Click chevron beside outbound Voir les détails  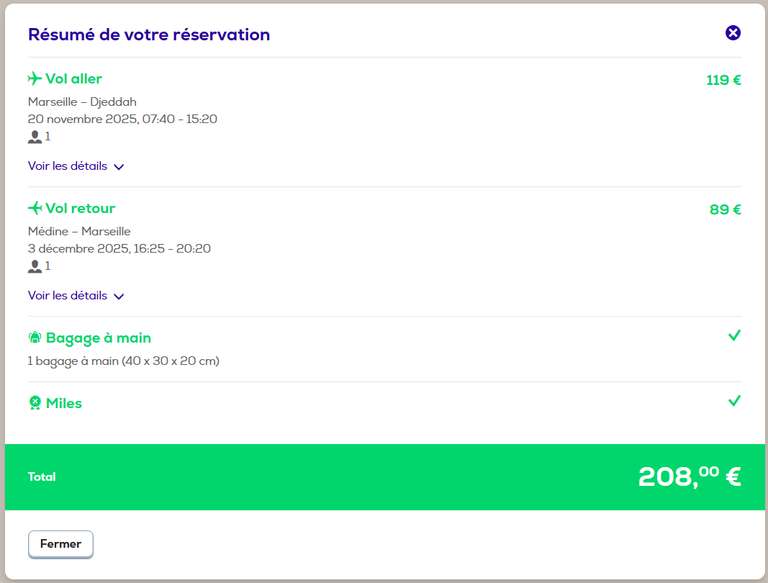(x=119, y=167)
